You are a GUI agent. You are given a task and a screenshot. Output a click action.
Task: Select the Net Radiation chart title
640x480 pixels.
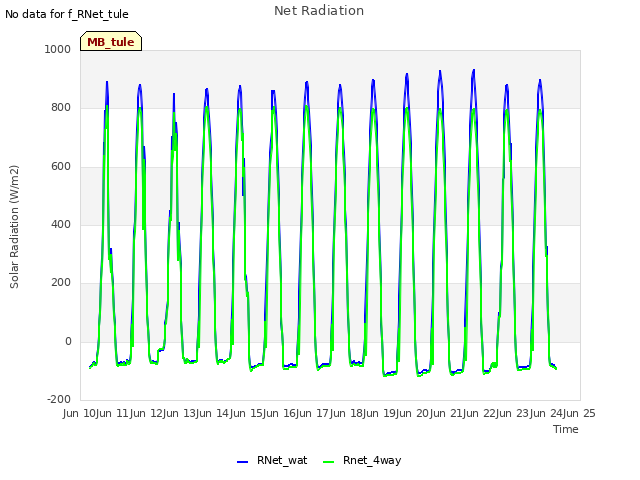319,11
